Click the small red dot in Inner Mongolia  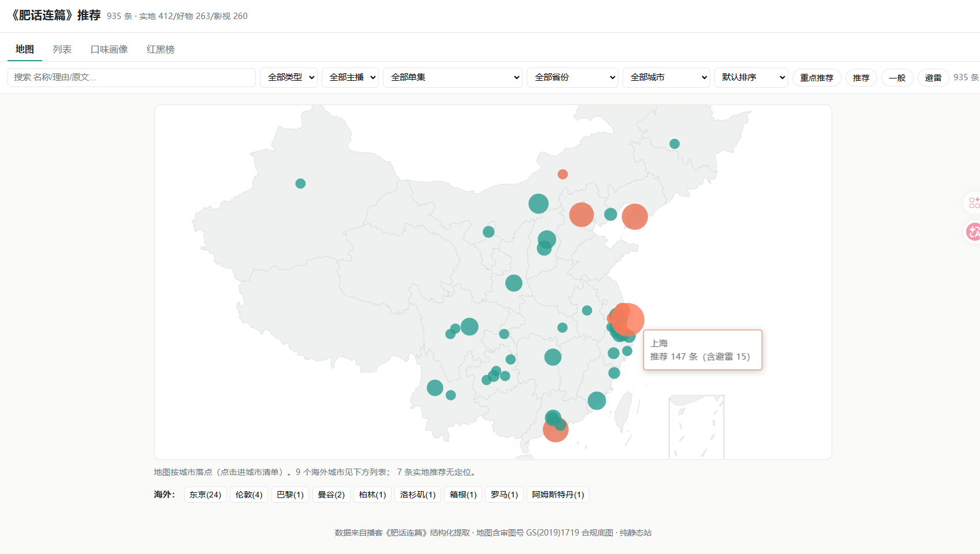click(562, 174)
